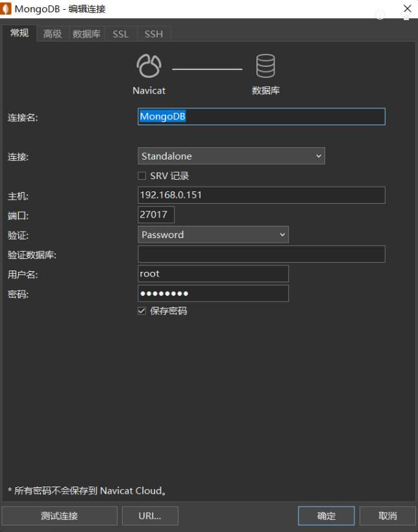This screenshot has width=418, height=532.
Task: Click the database cylinder icon
Action: pyautogui.click(x=265, y=66)
